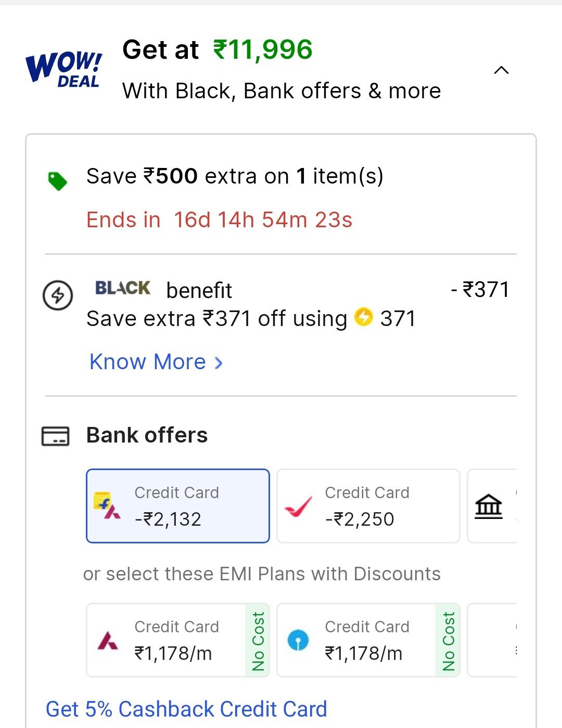Select the partially visible bank building offer
This screenshot has height=728, width=562.
pyautogui.click(x=492, y=506)
